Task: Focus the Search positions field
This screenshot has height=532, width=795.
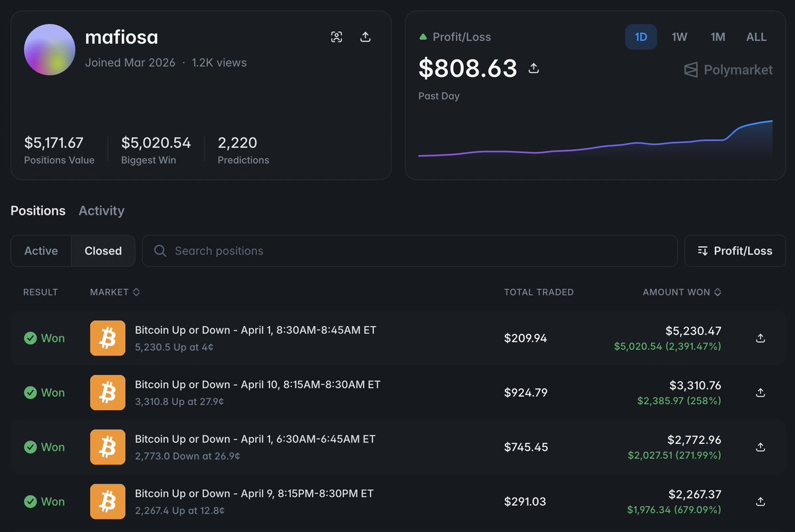Action: coord(410,251)
